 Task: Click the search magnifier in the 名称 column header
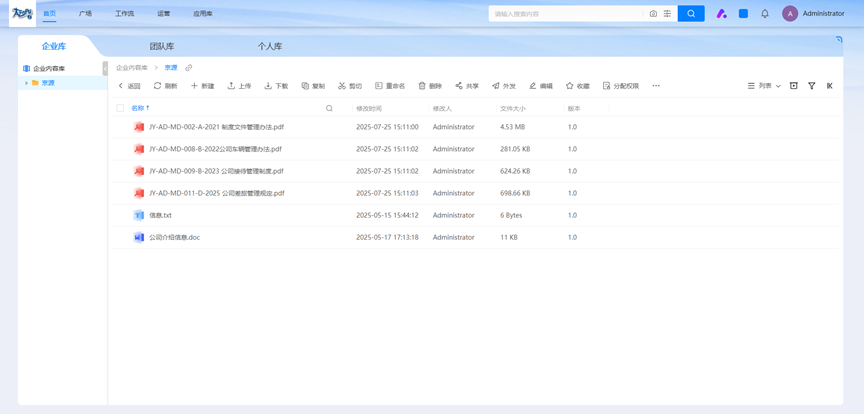click(x=330, y=109)
